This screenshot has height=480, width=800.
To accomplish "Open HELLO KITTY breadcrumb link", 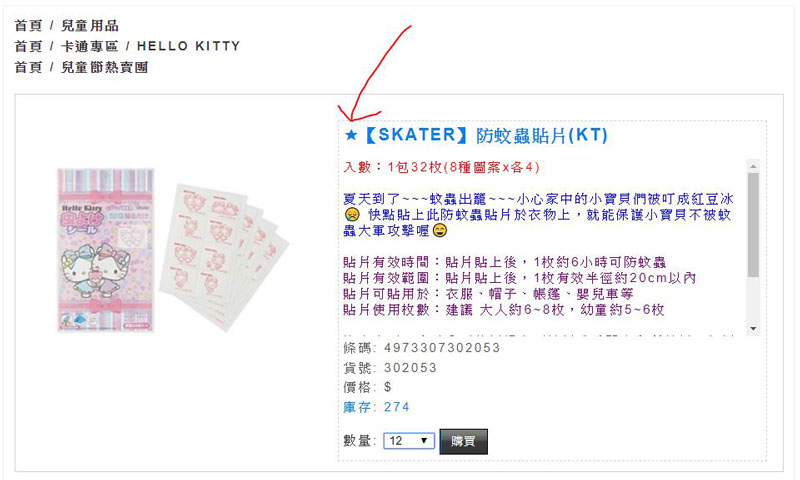I will [x=188, y=46].
